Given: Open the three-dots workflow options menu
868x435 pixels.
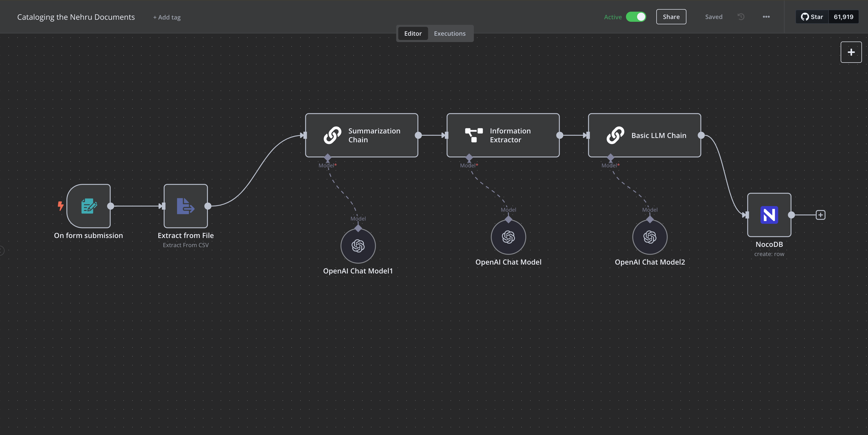Looking at the screenshot, I should coord(766,17).
